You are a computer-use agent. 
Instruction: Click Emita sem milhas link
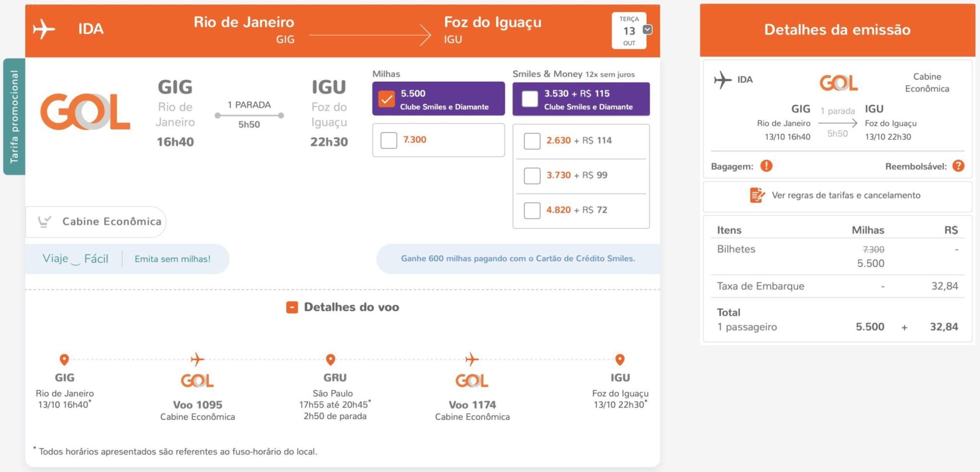pos(173,259)
